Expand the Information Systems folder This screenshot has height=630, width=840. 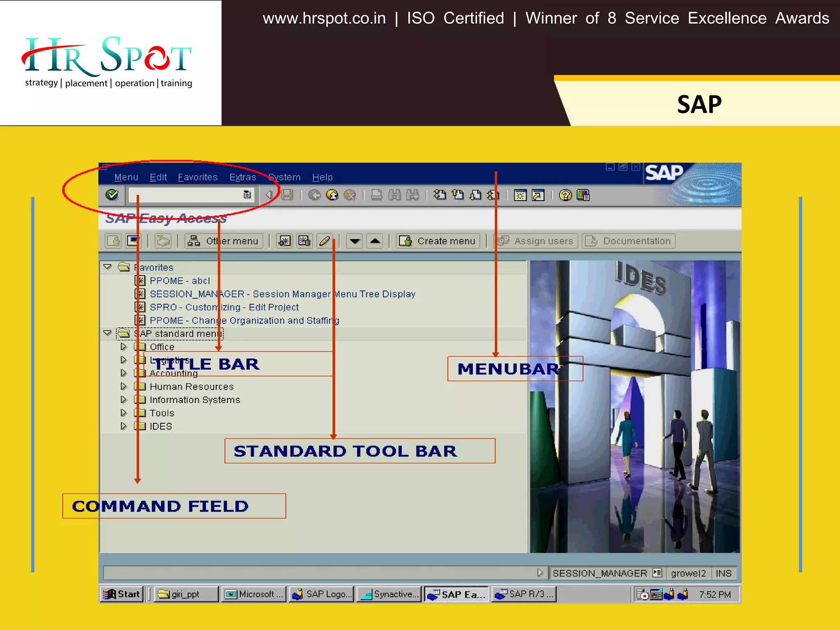coord(123,399)
